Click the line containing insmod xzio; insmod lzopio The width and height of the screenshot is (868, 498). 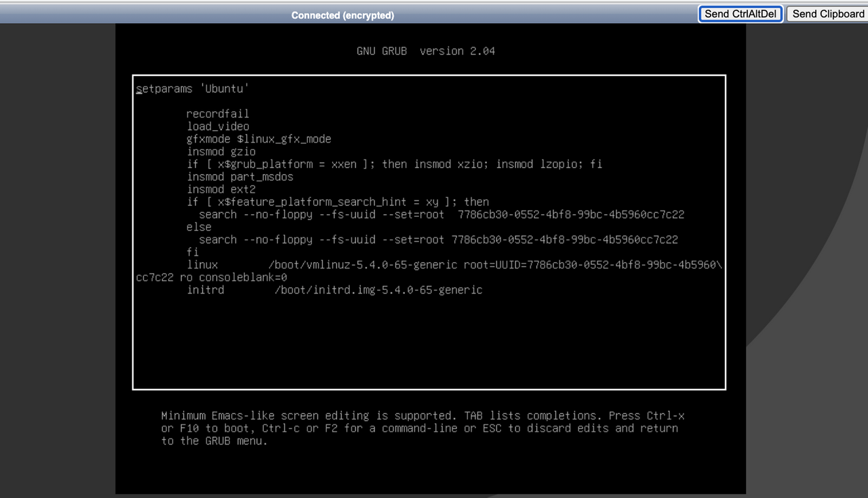pyautogui.click(x=395, y=164)
